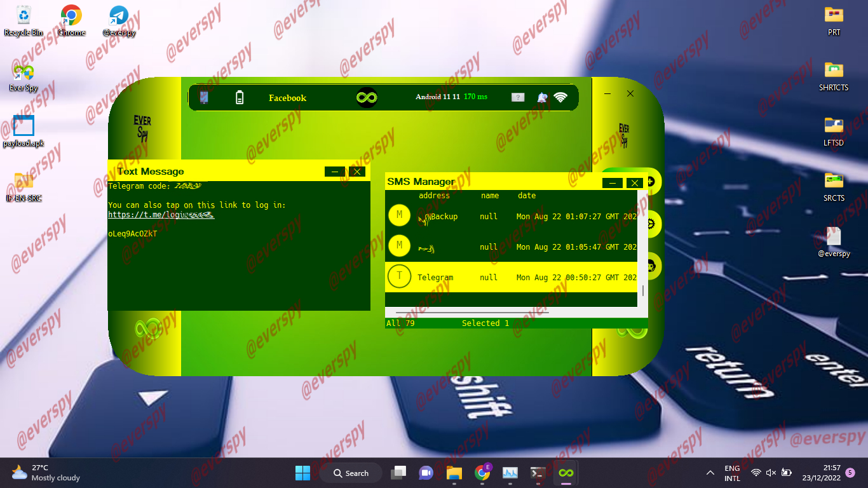Sort the SMS list by address column
The image size is (868, 488).
point(434,196)
